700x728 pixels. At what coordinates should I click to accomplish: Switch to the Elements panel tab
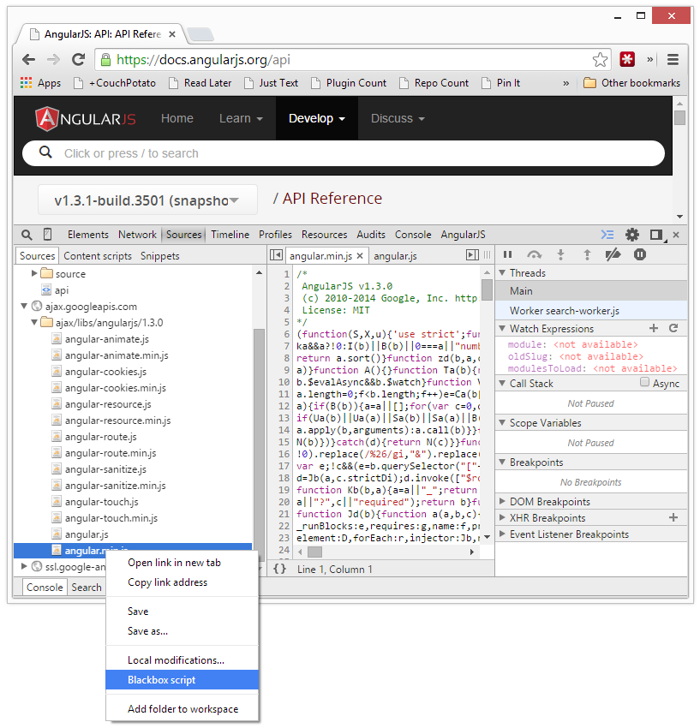click(88, 235)
